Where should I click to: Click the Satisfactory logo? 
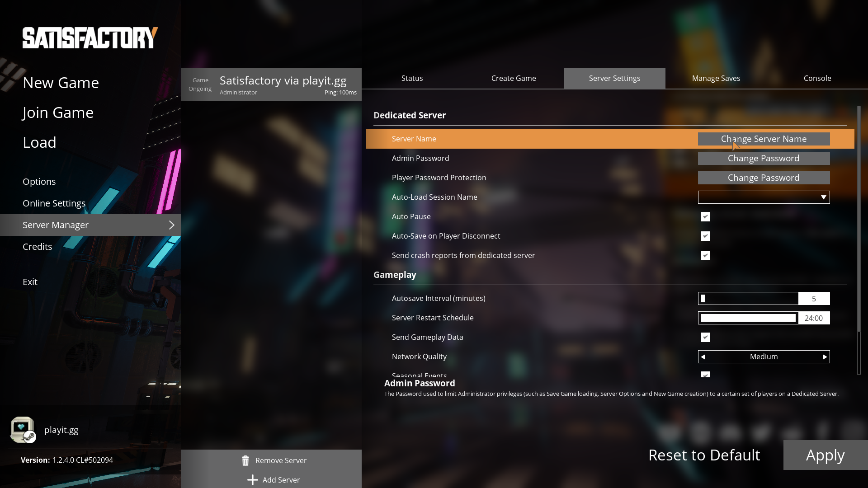click(90, 38)
